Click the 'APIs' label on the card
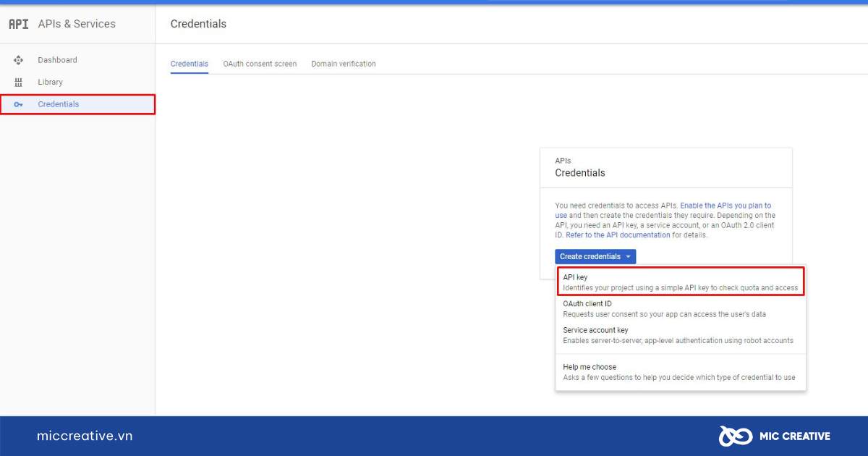The image size is (868, 456). click(563, 161)
